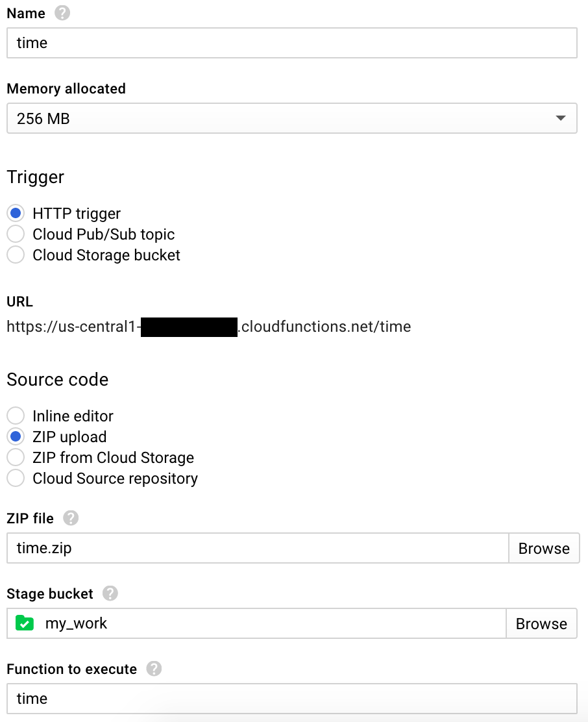
Task: Click the ZIP file text field
Action: click(258, 549)
